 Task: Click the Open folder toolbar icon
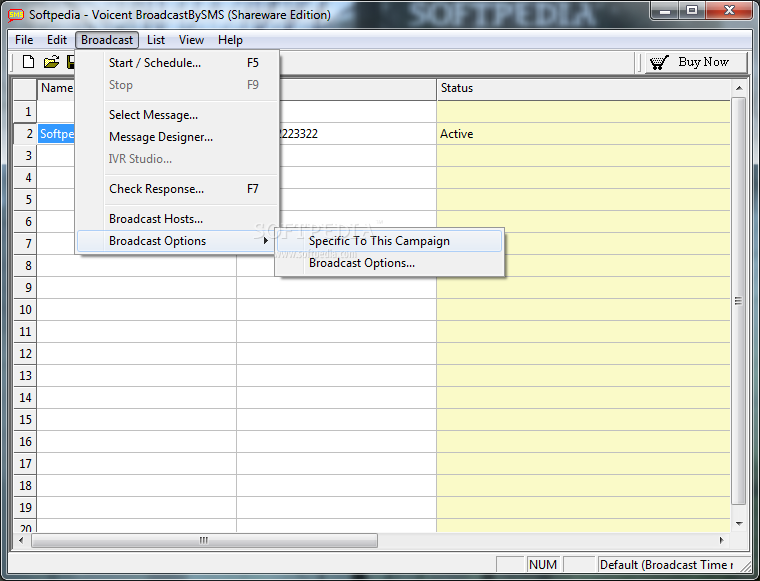tap(51, 62)
